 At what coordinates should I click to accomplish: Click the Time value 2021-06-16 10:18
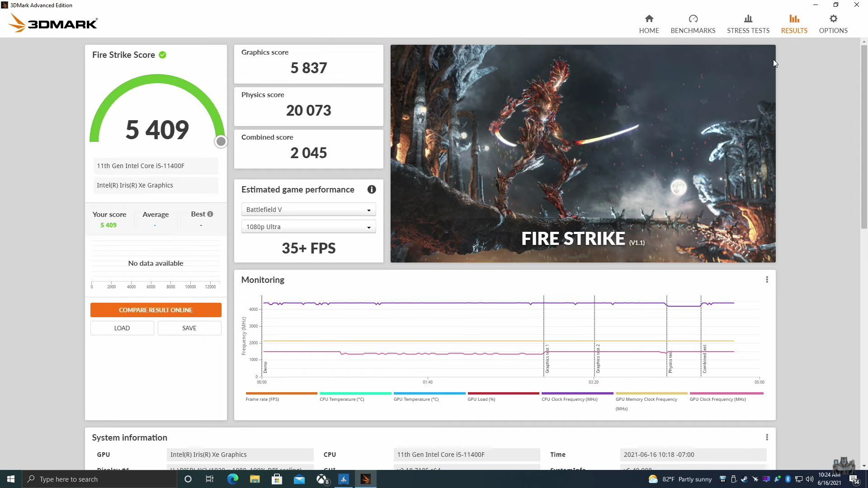[693, 455]
